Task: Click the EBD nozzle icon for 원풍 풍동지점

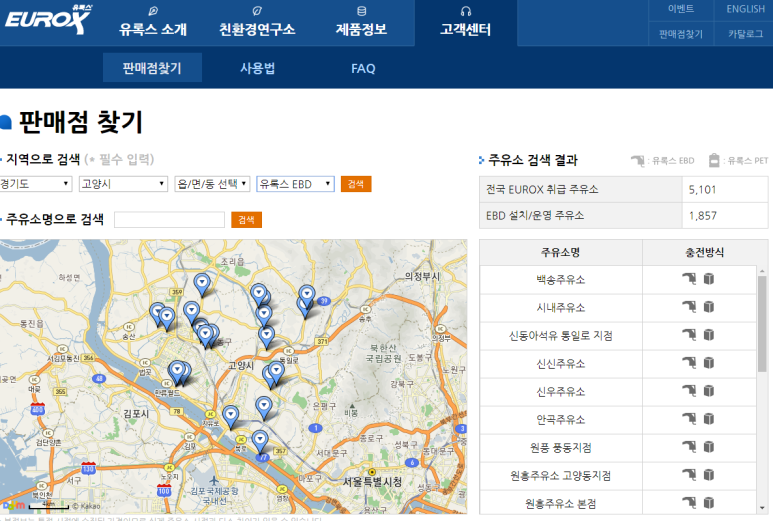Action: tap(689, 447)
